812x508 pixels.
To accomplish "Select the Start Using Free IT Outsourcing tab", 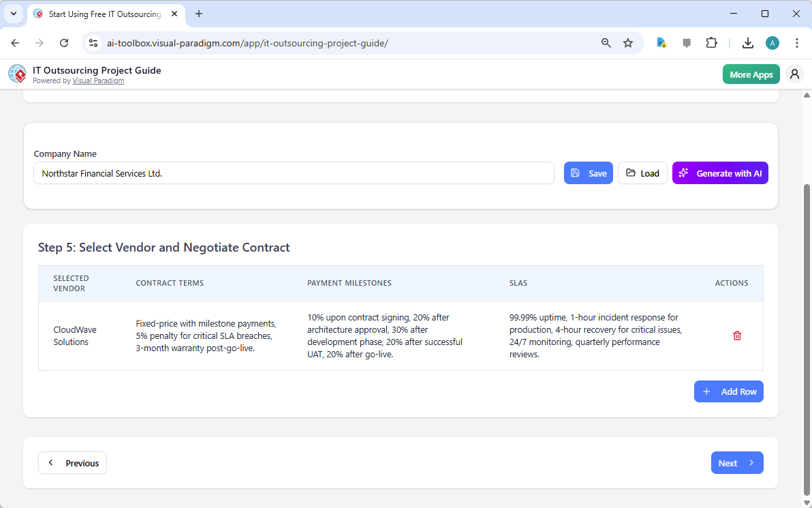I will pyautogui.click(x=102, y=14).
